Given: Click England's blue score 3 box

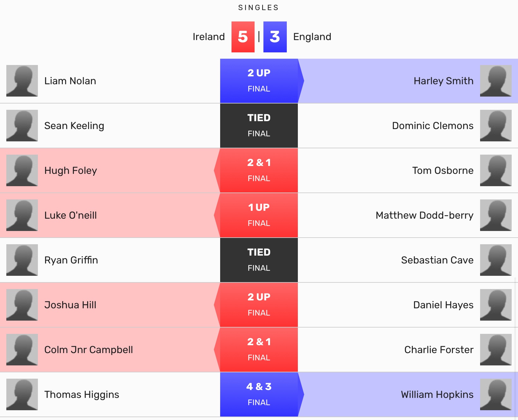Looking at the screenshot, I should point(275,37).
